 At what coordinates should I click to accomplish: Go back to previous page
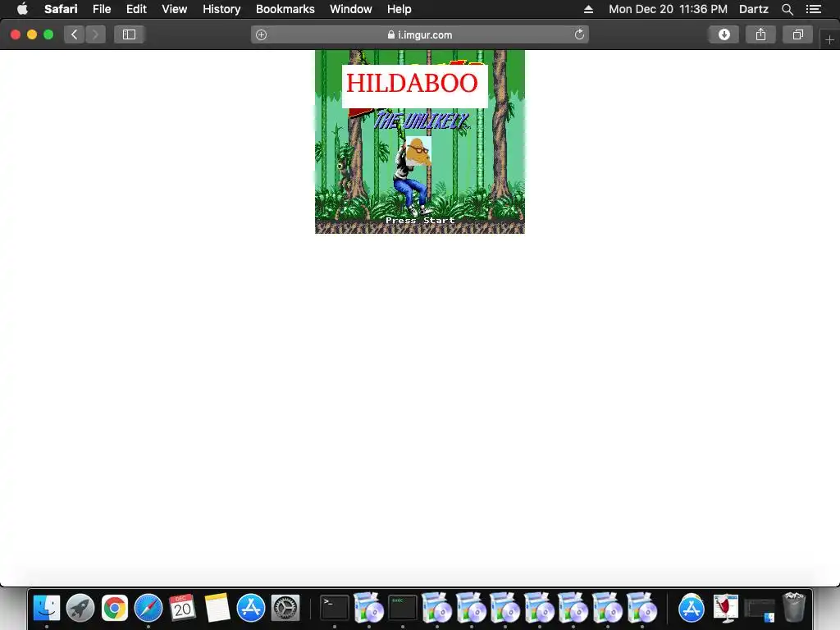point(75,34)
